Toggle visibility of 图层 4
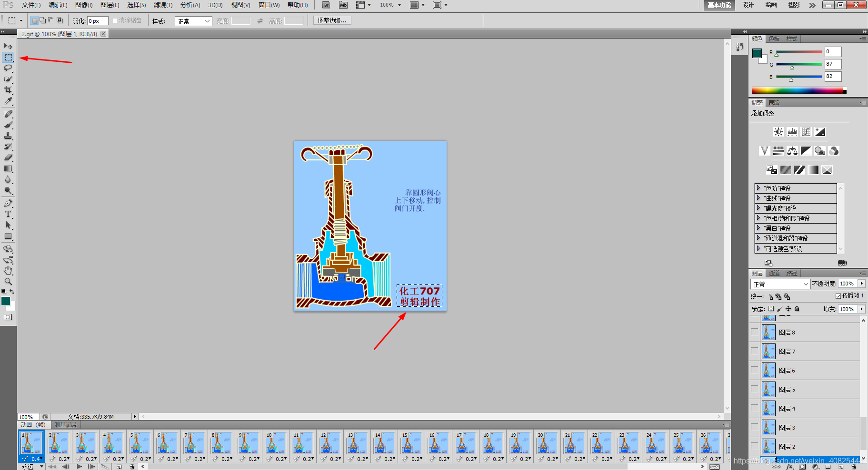 pos(754,408)
